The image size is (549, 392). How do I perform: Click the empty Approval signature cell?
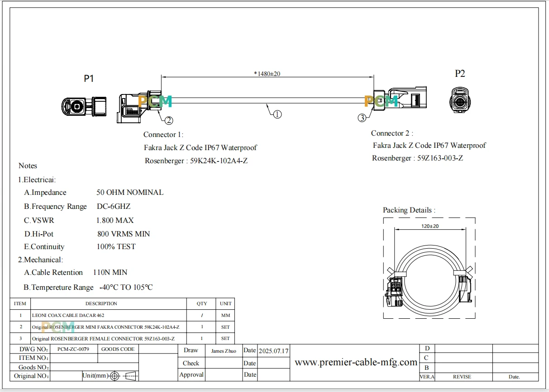tap(224, 375)
